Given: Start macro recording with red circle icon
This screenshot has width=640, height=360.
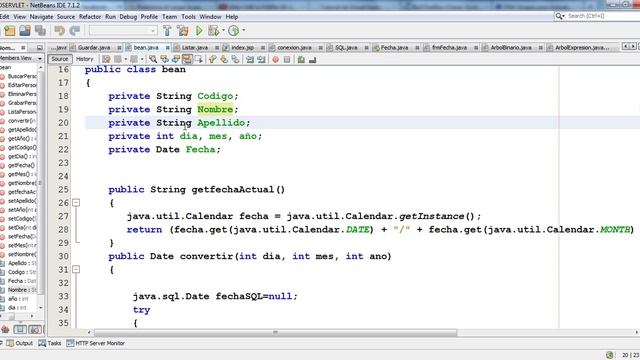Looking at the screenshot, I should (276, 60).
